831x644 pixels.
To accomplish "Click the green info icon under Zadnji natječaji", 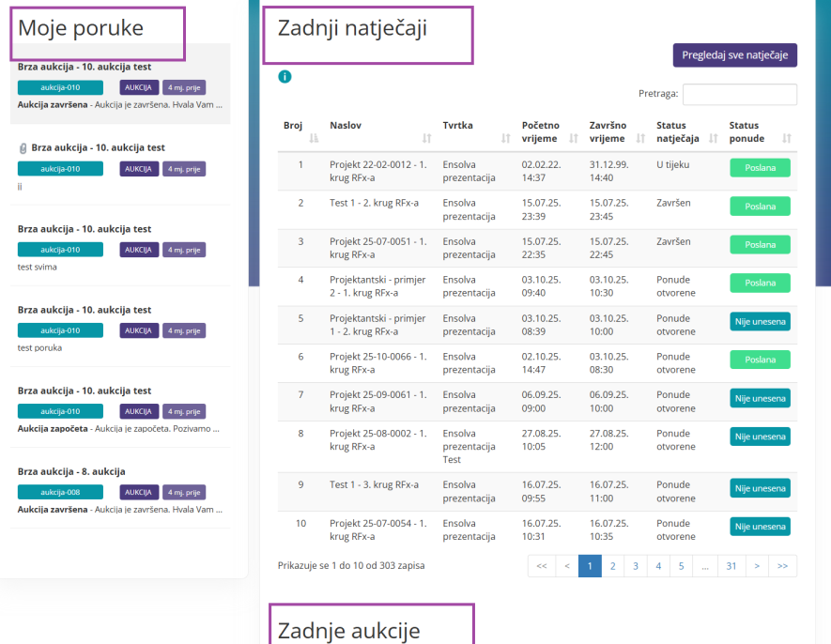I will pyautogui.click(x=285, y=76).
